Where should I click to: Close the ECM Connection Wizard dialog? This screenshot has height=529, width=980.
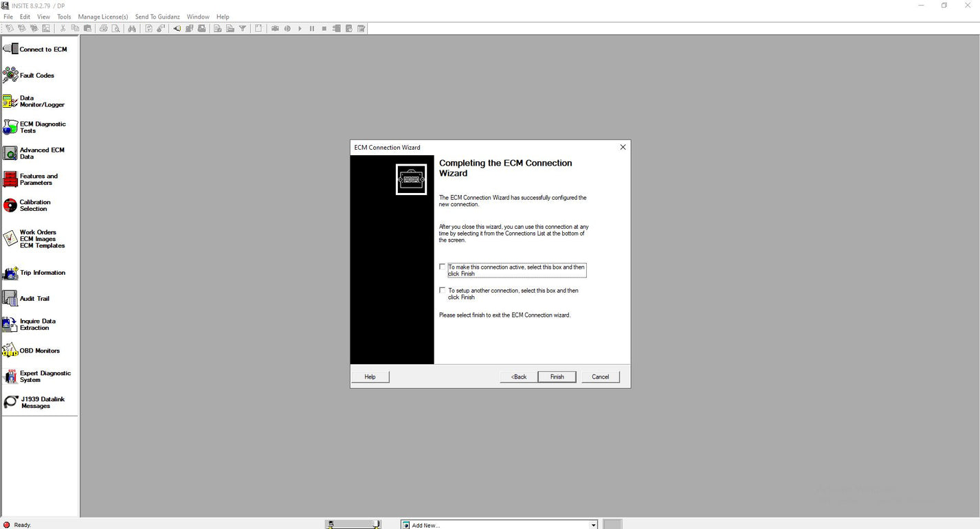[x=623, y=147]
